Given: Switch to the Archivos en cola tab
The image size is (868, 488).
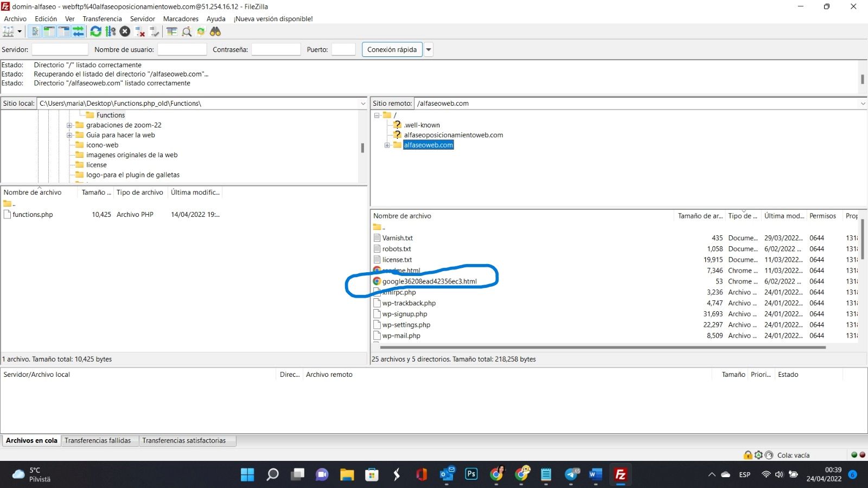Looking at the screenshot, I should (31, 441).
